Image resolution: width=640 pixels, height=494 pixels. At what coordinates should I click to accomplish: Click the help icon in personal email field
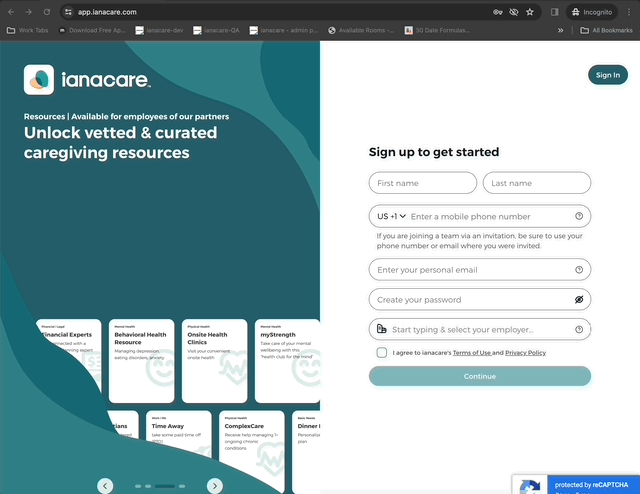[x=579, y=270]
